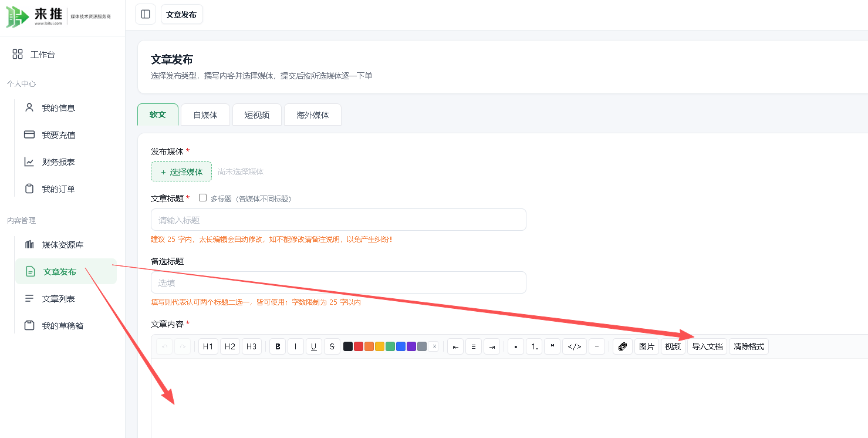This screenshot has height=438, width=868.
Task: Insert a horizontal rule
Action: tap(597, 347)
